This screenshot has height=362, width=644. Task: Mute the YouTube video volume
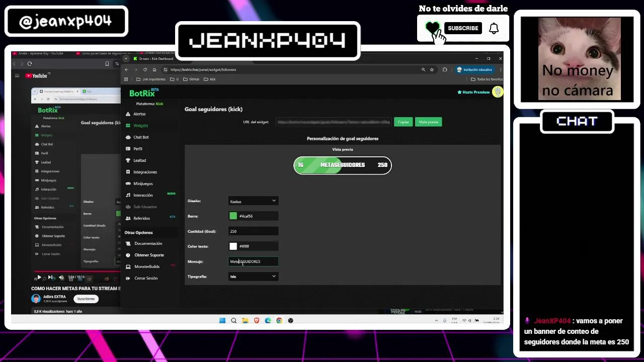(x=61, y=278)
